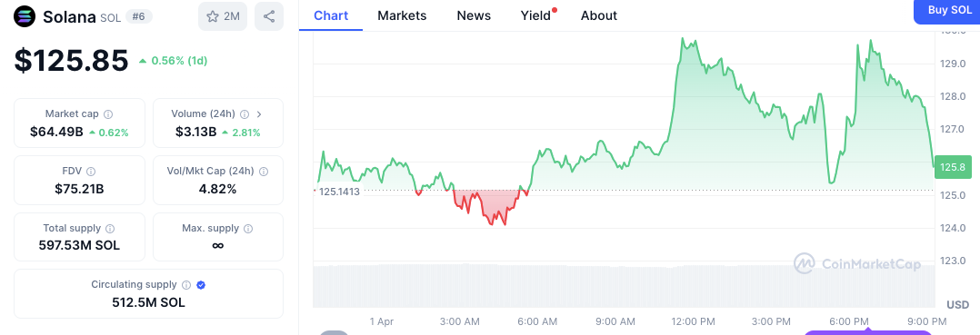The width and height of the screenshot is (980, 335).
Task: Expand Volume (24h) details chevron
Action: [x=259, y=114]
